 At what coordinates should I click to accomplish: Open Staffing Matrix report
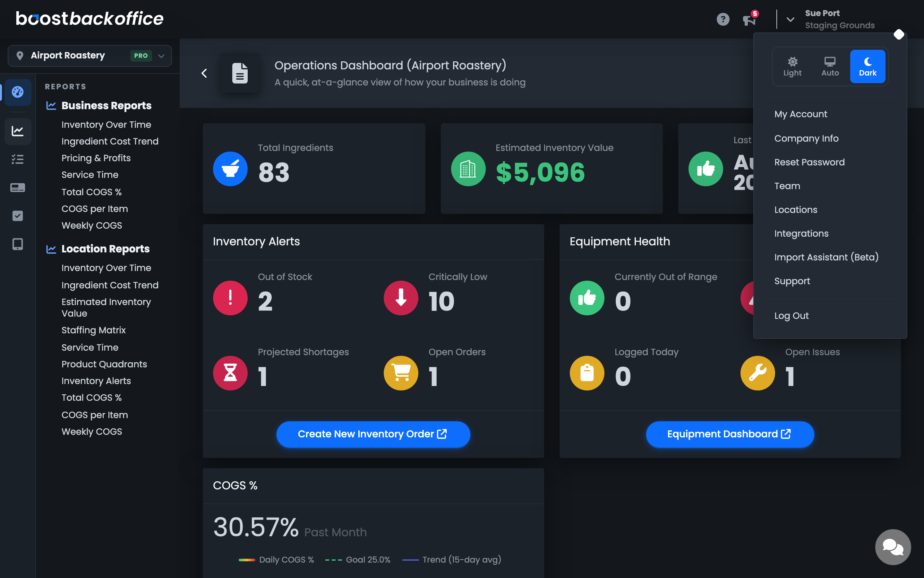[94, 330]
